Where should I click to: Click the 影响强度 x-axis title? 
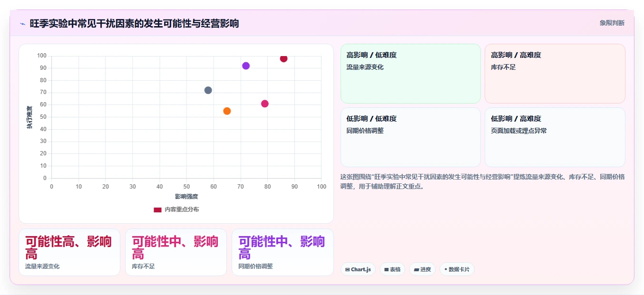pyautogui.click(x=186, y=196)
